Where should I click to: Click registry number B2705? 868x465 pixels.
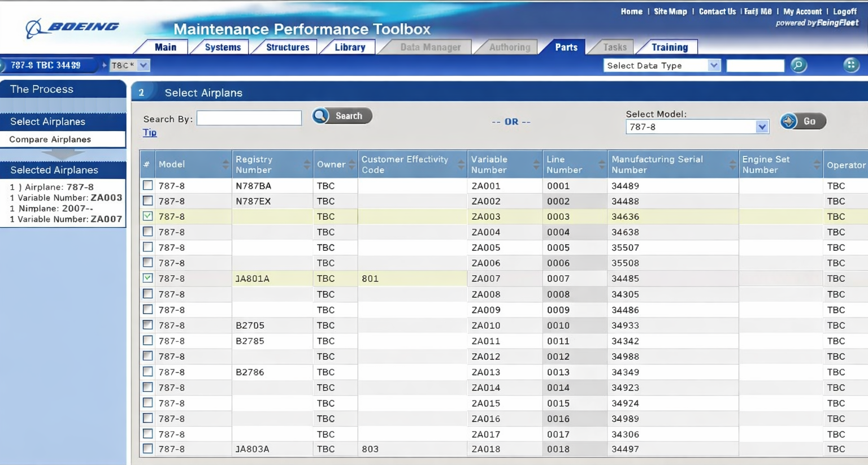pos(250,325)
